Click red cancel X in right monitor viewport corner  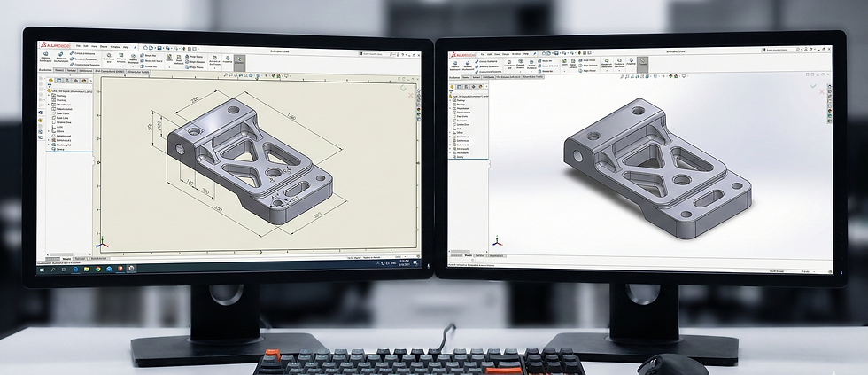(x=822, y=92)
